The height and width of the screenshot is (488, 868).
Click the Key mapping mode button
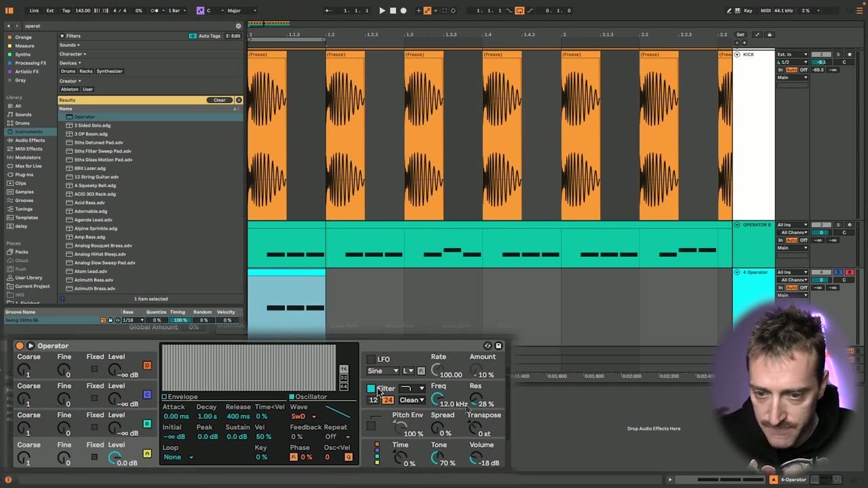pyautogui.click(x=748, y=10)
